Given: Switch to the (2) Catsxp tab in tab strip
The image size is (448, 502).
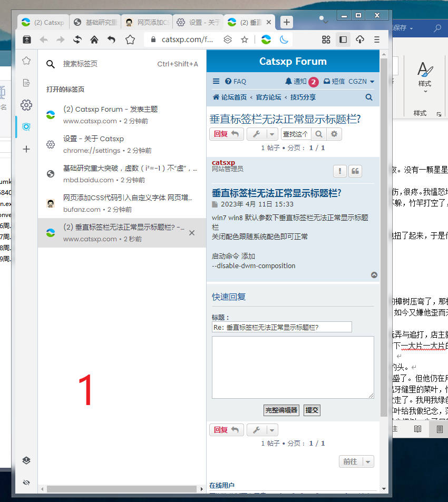Looking at the screenshot, I should point(43,22).
